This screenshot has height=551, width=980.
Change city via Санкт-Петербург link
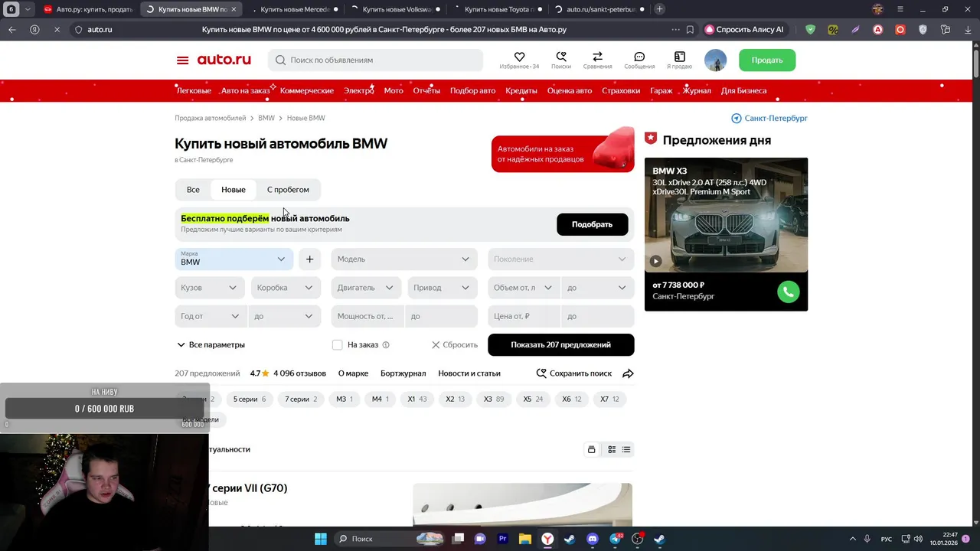tap(769, 118)
